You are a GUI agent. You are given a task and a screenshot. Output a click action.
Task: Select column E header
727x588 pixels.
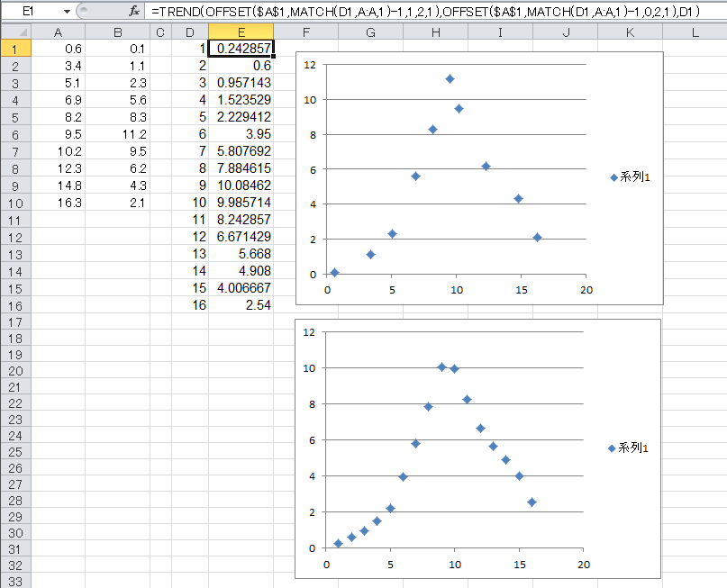tap(241, 32)
